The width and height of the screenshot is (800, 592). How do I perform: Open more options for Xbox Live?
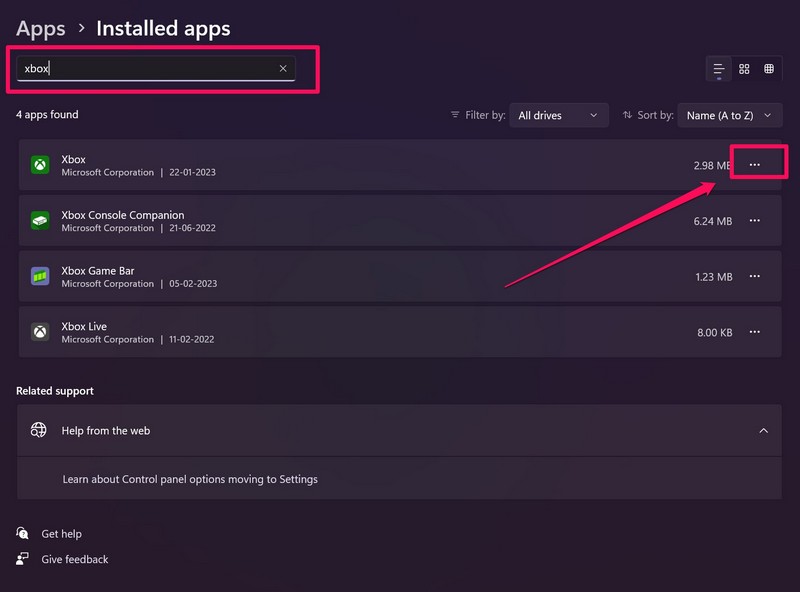point(755,332)
